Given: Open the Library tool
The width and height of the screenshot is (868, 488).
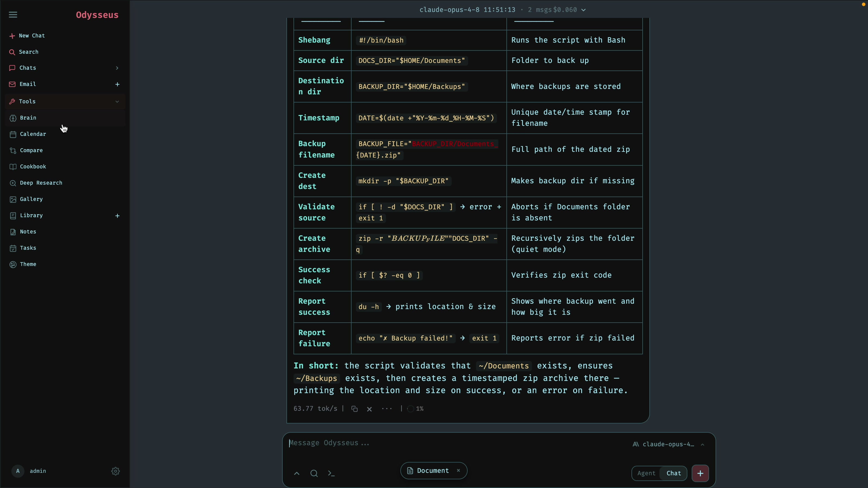Looking at the screenshot, I should pyautogui.click(x=31, y=215).
